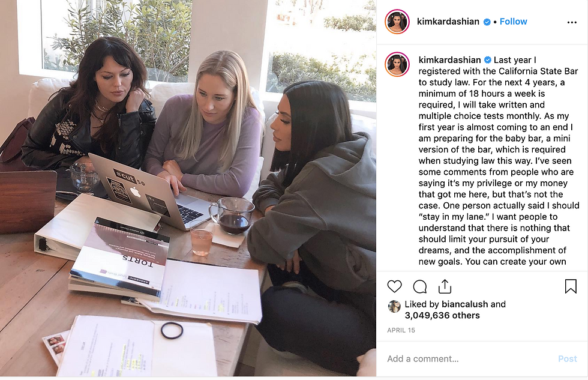Image resolution: width=588 pixels, height=380 pixels.
Task: Open the April 15 post date link
Action: [401, 330]
